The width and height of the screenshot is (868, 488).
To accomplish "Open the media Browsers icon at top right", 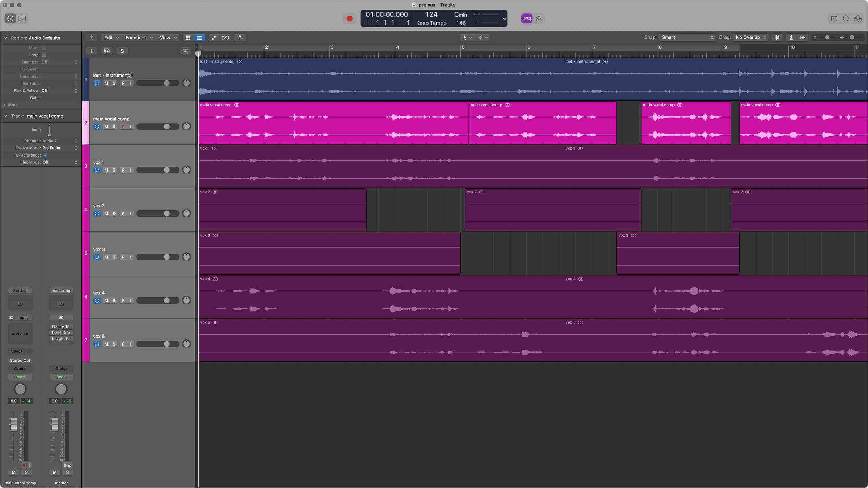I will [857, 18].
